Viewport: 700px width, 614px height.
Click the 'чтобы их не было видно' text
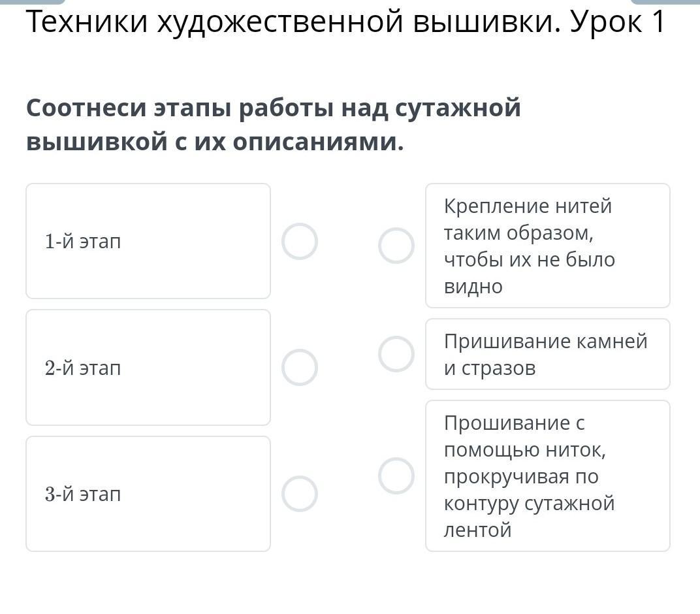(x=529, y=273)
